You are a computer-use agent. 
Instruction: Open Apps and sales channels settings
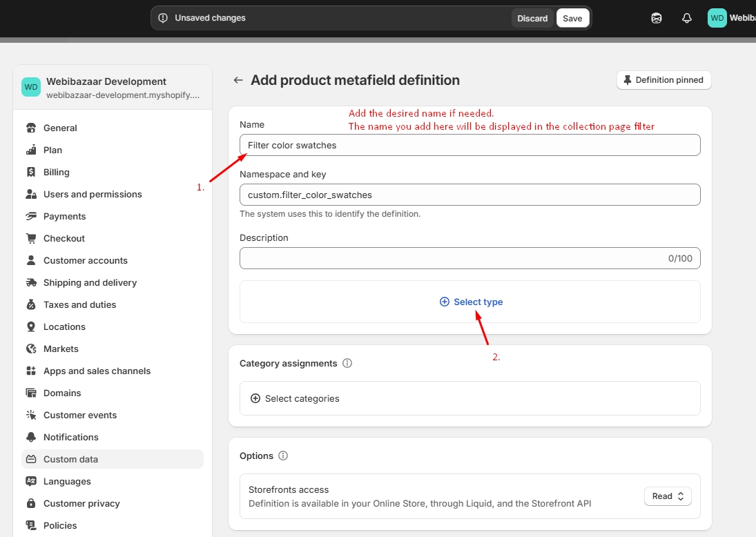point(97,371)
